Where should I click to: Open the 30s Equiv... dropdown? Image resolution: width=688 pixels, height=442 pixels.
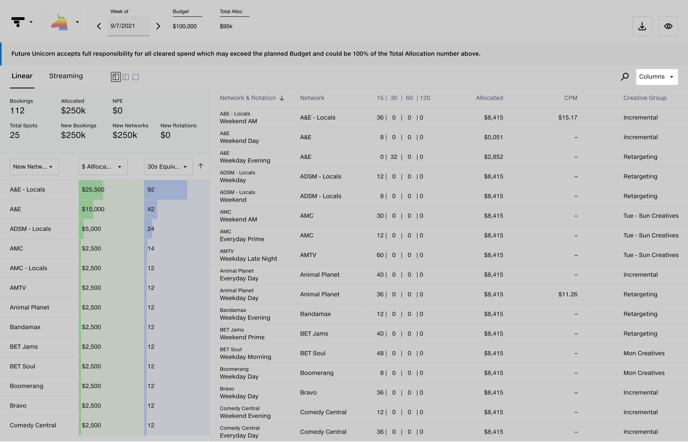tap(168, 167)
